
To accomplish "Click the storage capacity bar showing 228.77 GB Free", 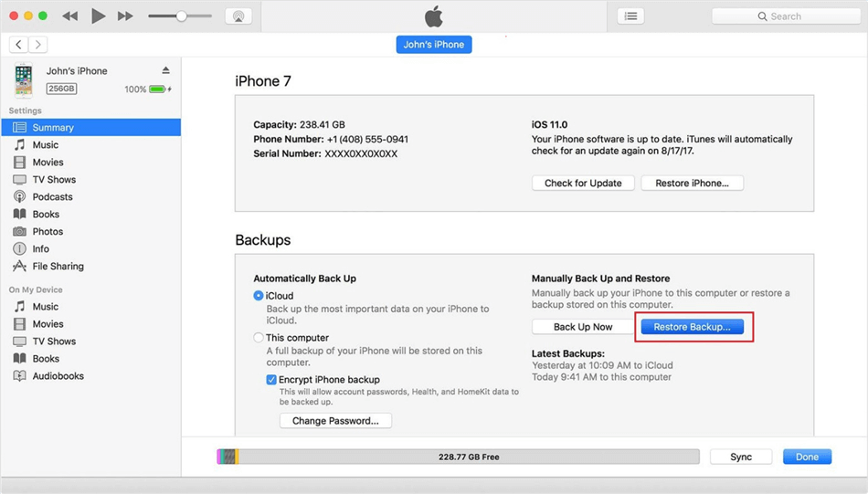I will [459, 457].
